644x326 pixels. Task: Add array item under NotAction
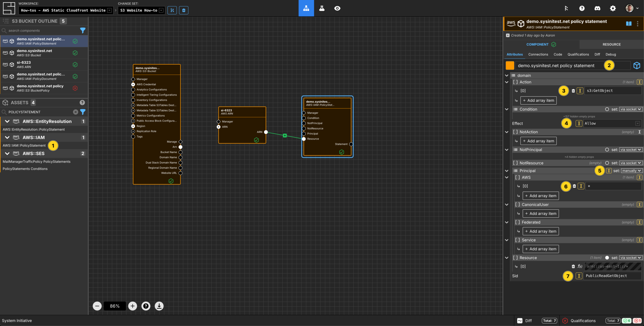(x=538, y=141)
